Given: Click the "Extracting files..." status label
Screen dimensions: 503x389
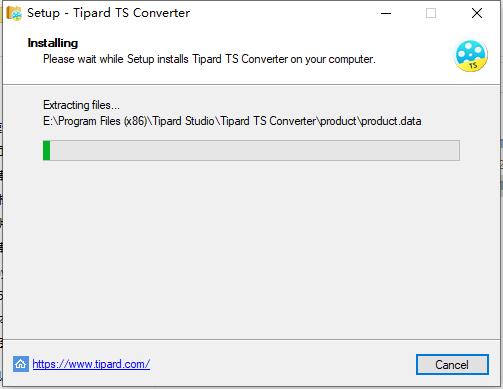Looking at the screenshot, I should click(81, 105).
